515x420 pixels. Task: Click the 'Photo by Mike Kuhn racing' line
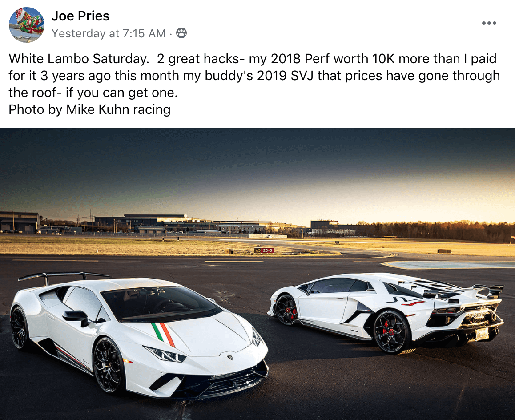tap(89, 109)
